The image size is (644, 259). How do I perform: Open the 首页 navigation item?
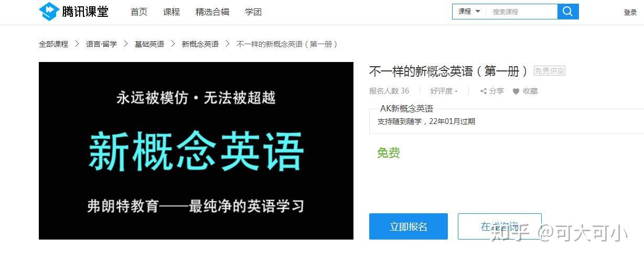click(x=139, y=12)
